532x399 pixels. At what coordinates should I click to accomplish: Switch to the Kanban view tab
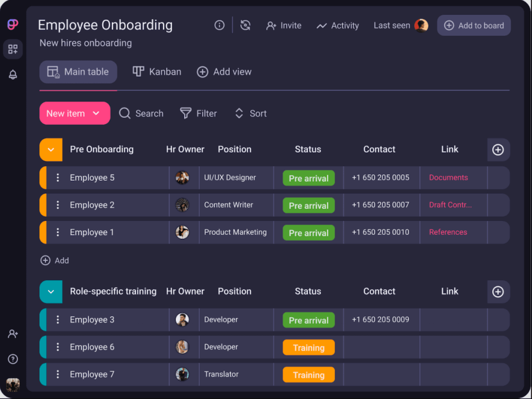click(x=157, y=72)
